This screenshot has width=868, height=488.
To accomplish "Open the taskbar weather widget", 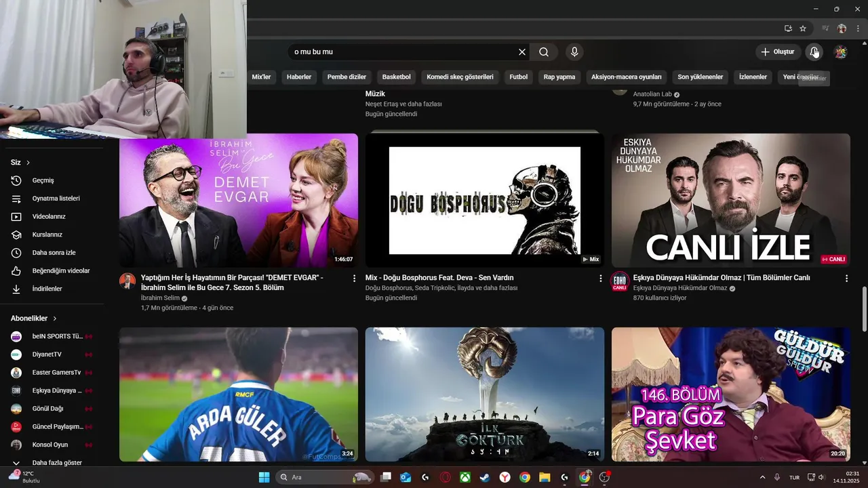I will click(23, 477).
